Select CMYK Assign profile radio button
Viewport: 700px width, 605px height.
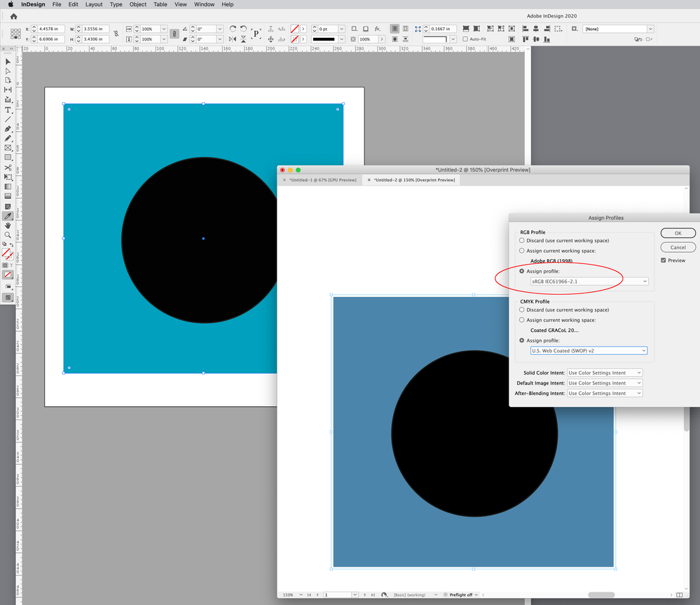point(521,340)
